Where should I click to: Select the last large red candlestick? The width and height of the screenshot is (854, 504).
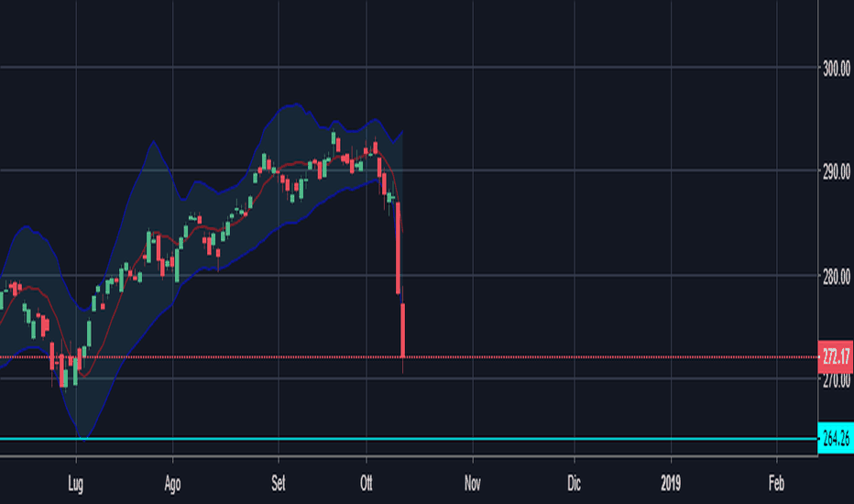[x=403, y=330]
